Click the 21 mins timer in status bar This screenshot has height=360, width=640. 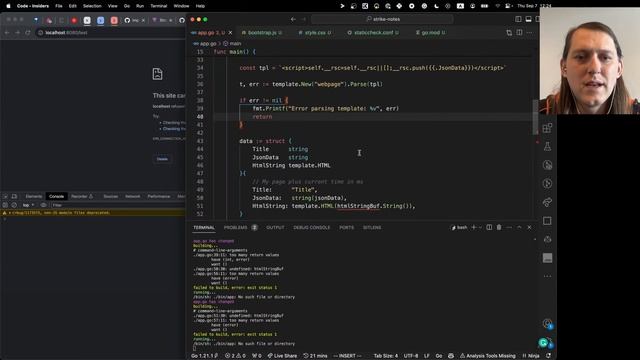[315, 356]
